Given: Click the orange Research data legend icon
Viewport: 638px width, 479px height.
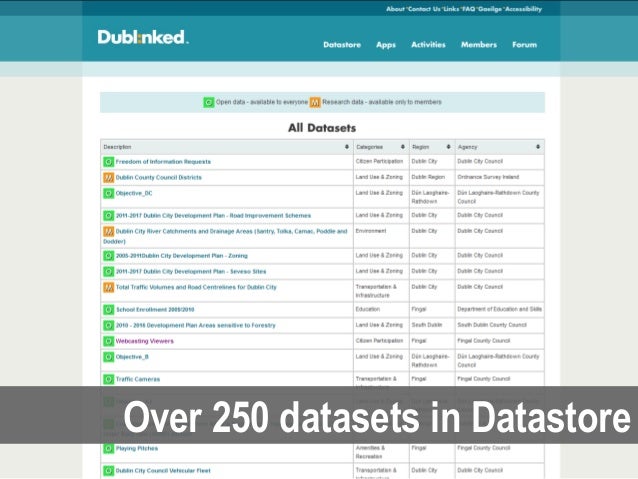Looking at the screenshot, I should [x=315, y=102].
